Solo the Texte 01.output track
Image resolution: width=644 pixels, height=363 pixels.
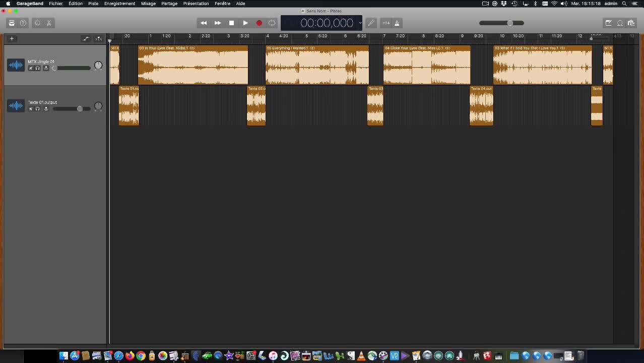[38, 109]
